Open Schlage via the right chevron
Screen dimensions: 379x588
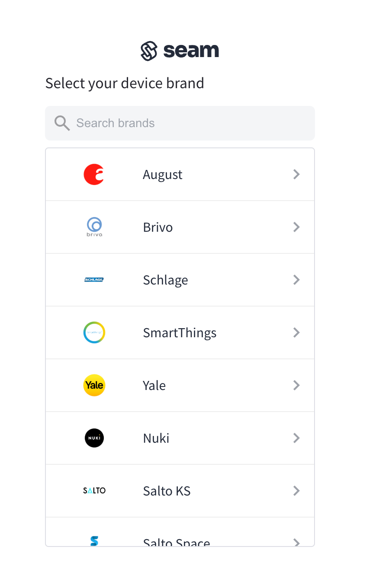tap(296, 280)
